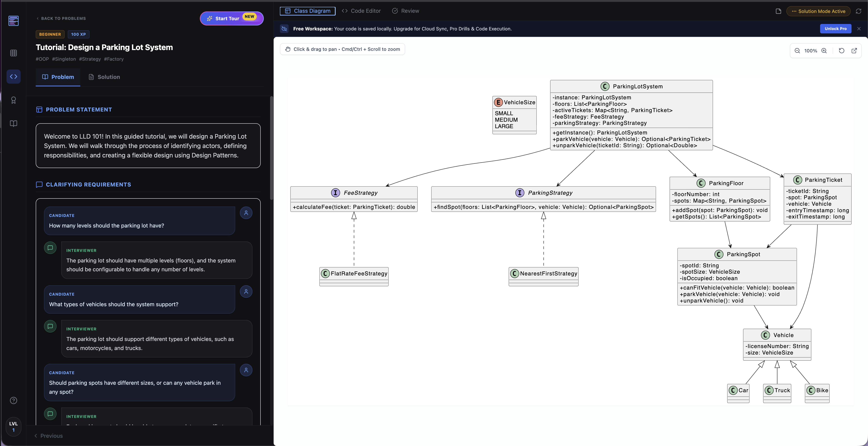Click the cloud-off icon in the banner
This screenshot has height=446, width=868.
[284, 29]
